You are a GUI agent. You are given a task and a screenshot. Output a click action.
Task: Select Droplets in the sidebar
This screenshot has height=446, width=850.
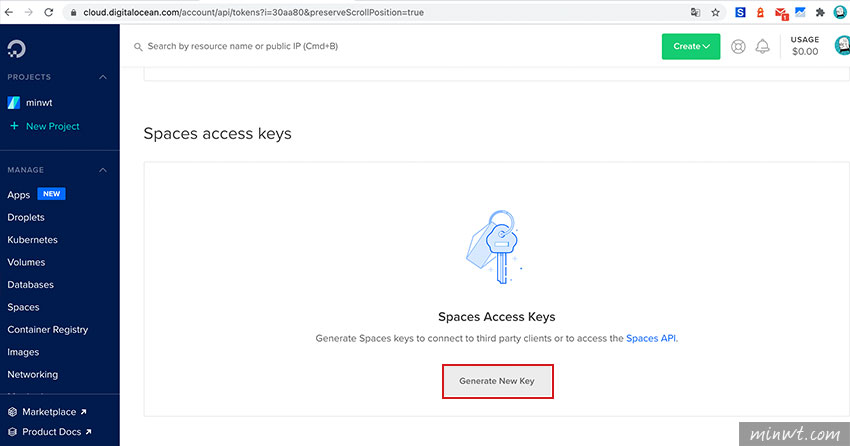coord(26,217)
